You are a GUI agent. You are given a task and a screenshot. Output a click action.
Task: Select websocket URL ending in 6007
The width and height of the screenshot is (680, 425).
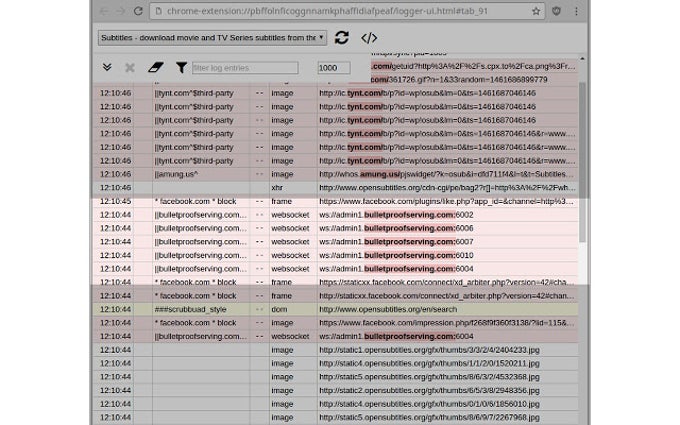point(396,242)
